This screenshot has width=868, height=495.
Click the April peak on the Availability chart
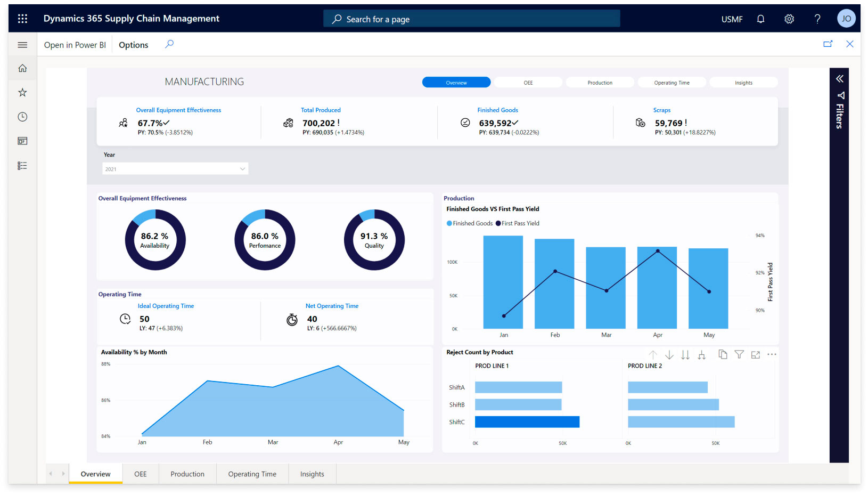pos(338,366)
